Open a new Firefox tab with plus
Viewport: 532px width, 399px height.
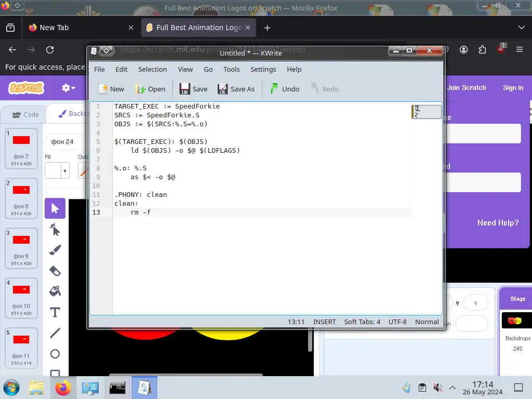pos(268,28)
